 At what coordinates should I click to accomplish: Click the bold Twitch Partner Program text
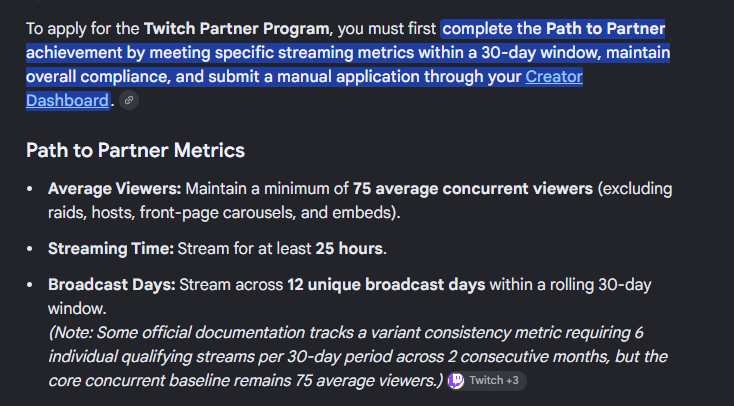[236, 29]
